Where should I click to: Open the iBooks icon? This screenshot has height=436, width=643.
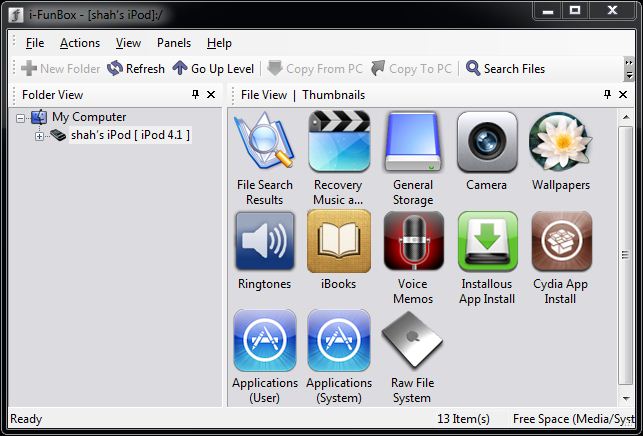click(339, 241)
